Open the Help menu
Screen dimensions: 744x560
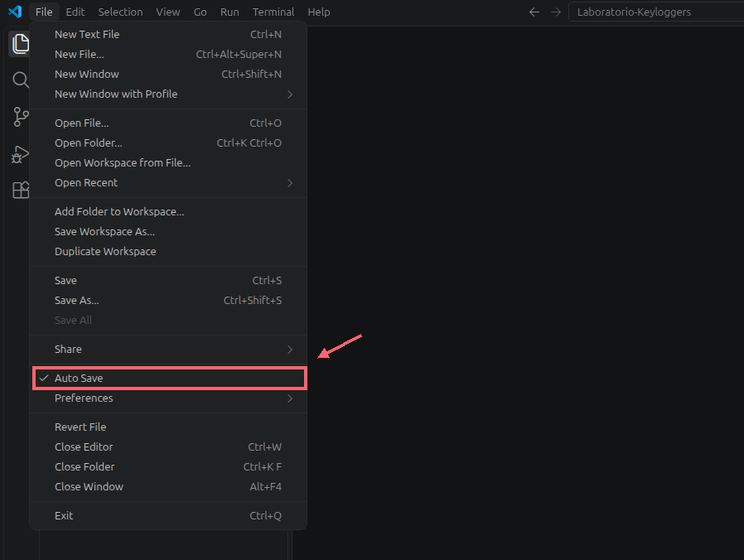319,12
